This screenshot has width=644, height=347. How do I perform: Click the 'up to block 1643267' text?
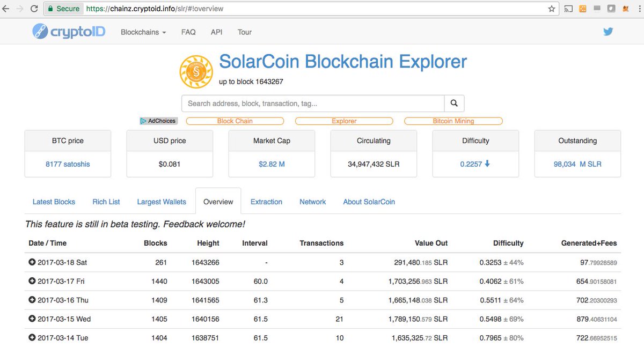click(251, 82)
